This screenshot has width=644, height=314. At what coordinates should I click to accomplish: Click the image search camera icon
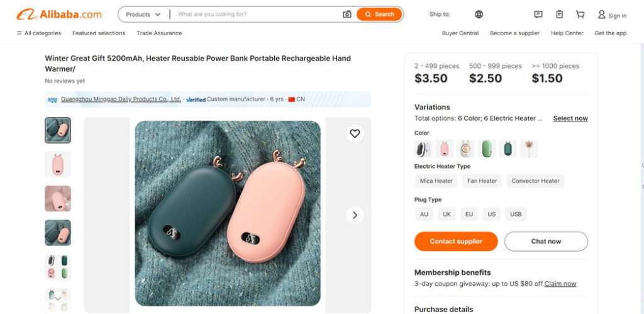[347, 14]
